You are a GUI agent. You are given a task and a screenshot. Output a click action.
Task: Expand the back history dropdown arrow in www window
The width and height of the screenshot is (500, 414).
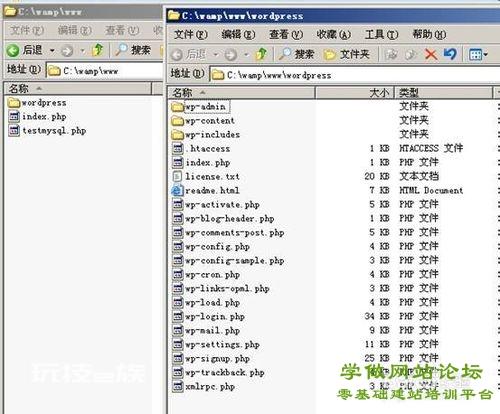tap(52, 51)
